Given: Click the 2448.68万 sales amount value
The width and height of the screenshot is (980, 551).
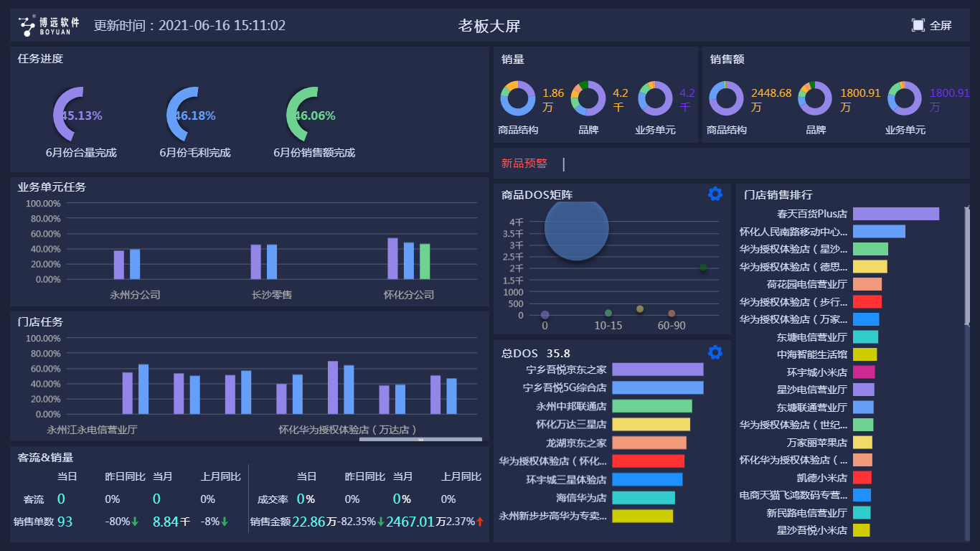Looking at the screenshot, I should pyautogui.click(x=771, y=100).
